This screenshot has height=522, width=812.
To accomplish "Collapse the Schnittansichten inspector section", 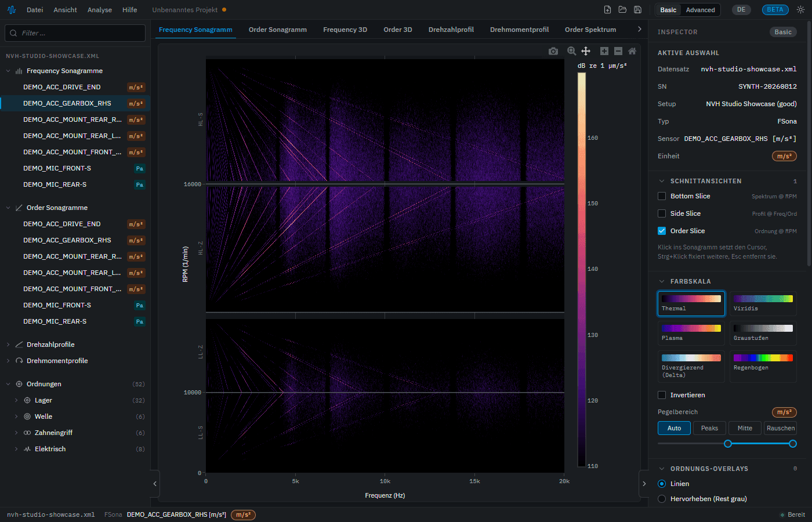I will (662, 181).
